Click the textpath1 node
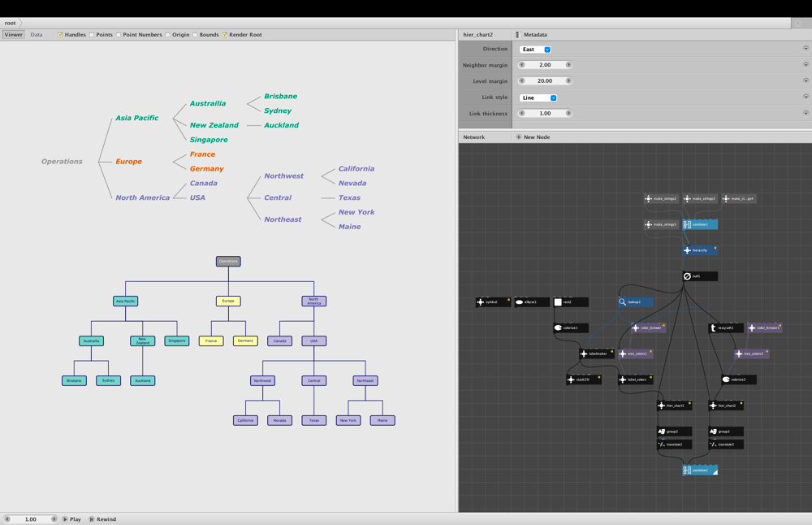This screenshot has width=812, height=525. point(726,328)
